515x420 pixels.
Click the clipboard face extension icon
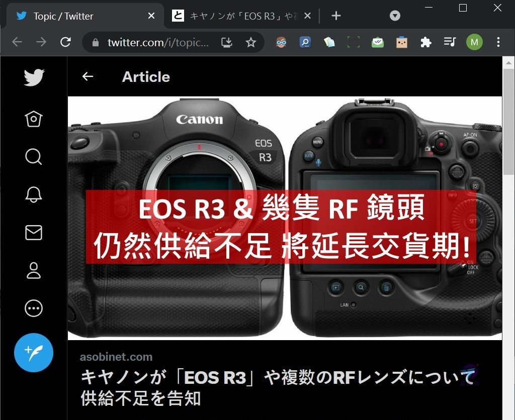(402, 42)
